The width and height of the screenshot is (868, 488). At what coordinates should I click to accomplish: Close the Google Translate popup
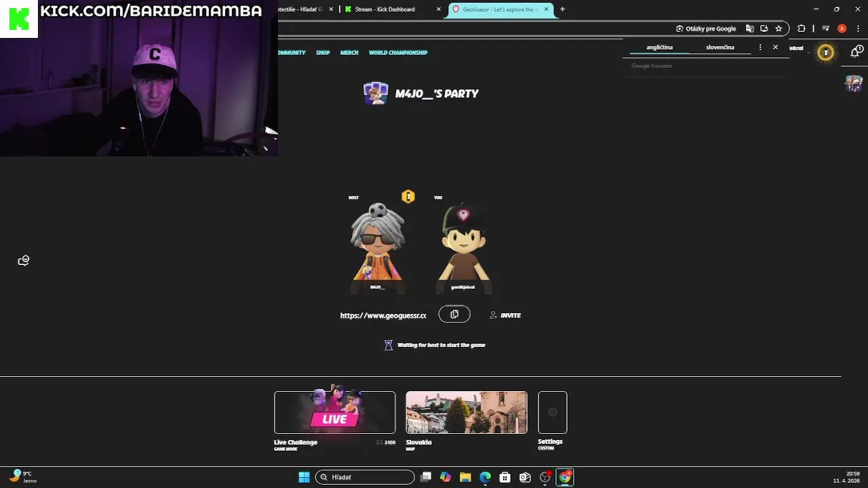pyautogui.click(x=775, y=47)
